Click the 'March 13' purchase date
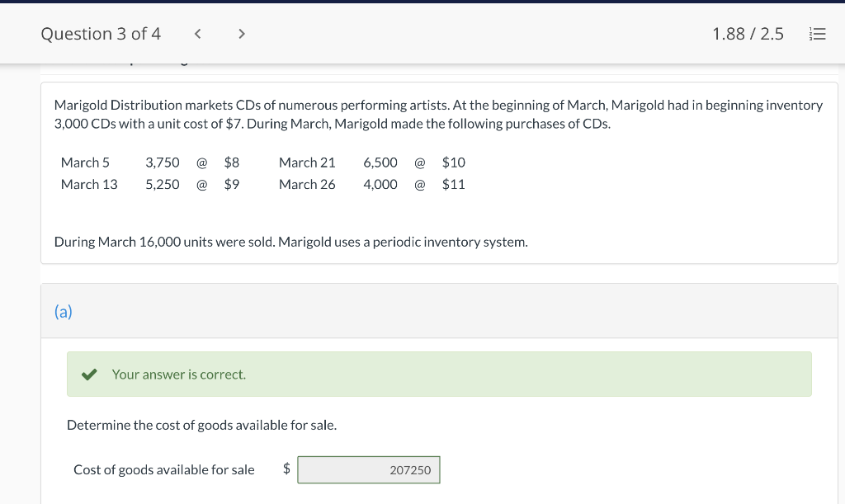 coord(89,185)
